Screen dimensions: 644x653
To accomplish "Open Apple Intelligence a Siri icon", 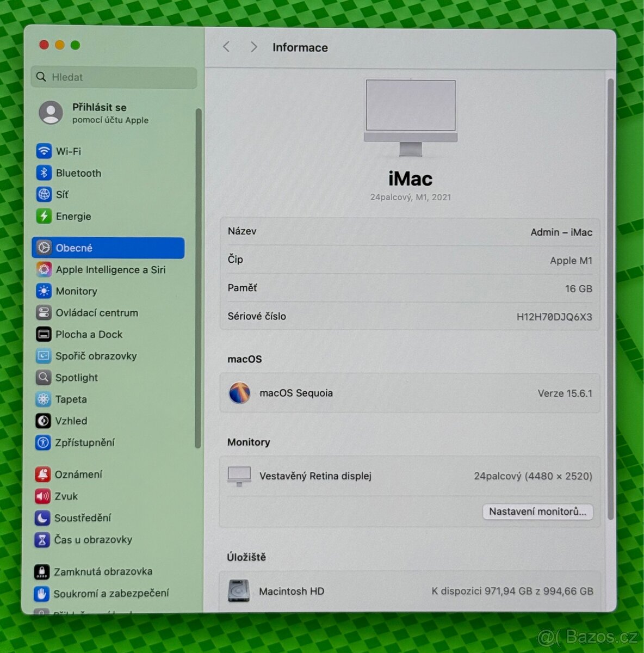I will (44, 269).
